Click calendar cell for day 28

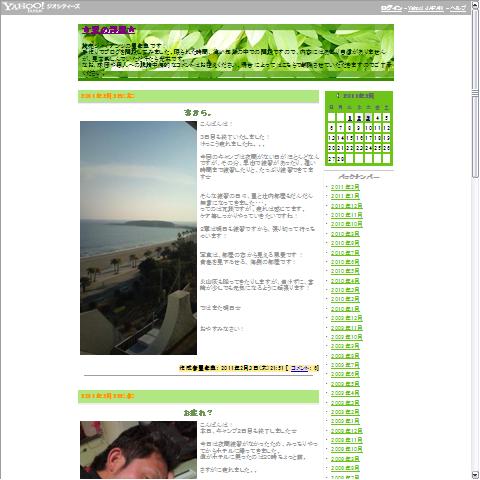(340, 159)
